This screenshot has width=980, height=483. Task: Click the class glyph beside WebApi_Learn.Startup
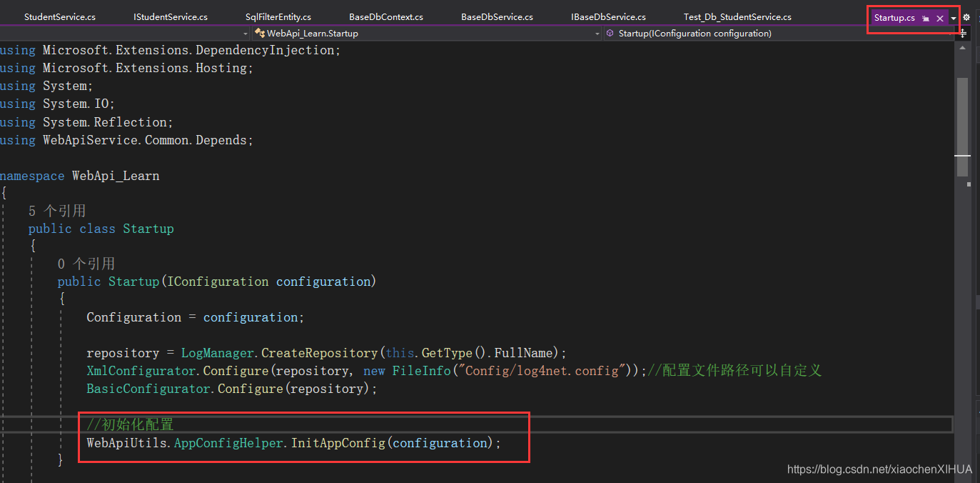259,33
